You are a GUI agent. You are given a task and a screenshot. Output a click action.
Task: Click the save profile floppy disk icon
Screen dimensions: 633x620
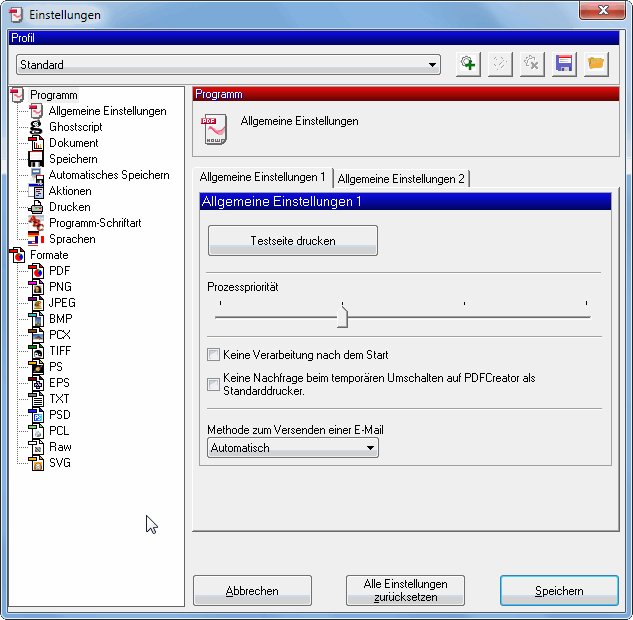[564, 64]
